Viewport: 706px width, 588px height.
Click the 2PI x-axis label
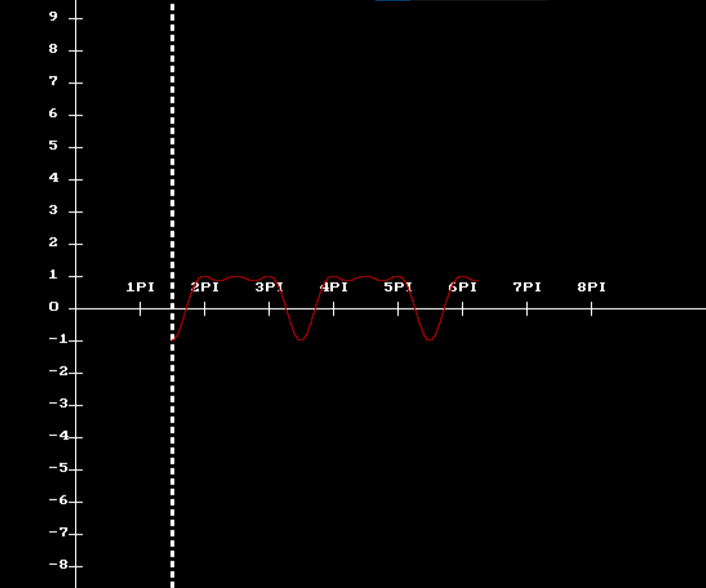pos(205,287)
